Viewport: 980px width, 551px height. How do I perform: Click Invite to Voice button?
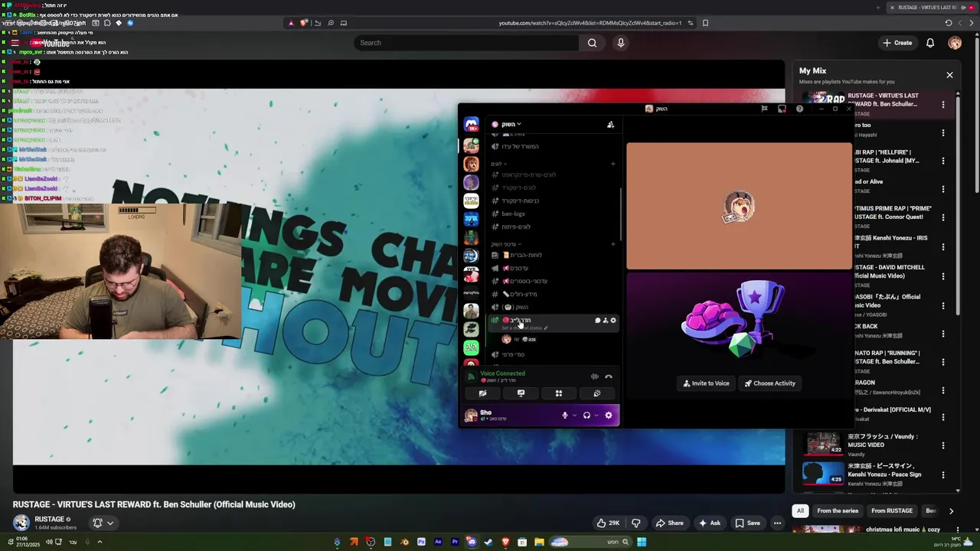click(x=707, y=383)
